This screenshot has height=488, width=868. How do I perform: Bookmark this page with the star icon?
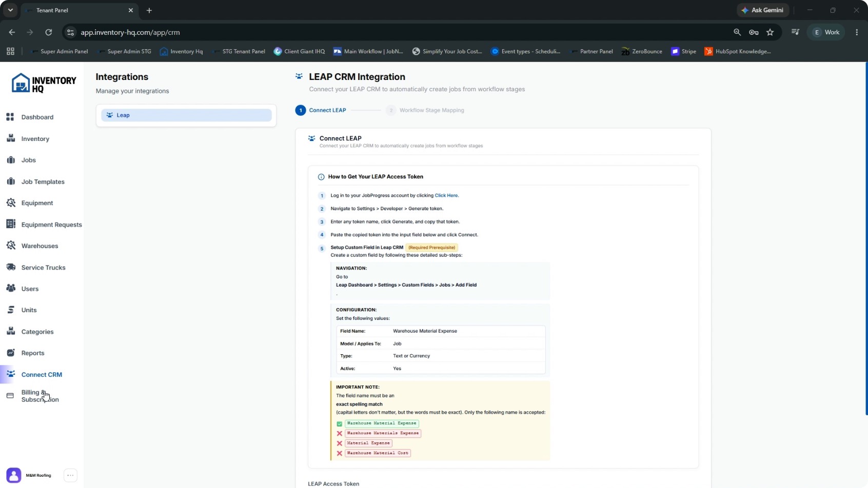click(770, 32)
